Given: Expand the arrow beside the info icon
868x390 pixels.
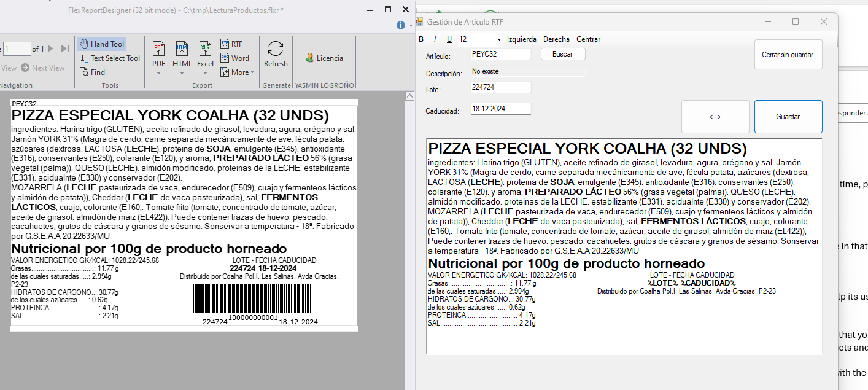Looking at the screenshot, I should click(x=409, y=25).
